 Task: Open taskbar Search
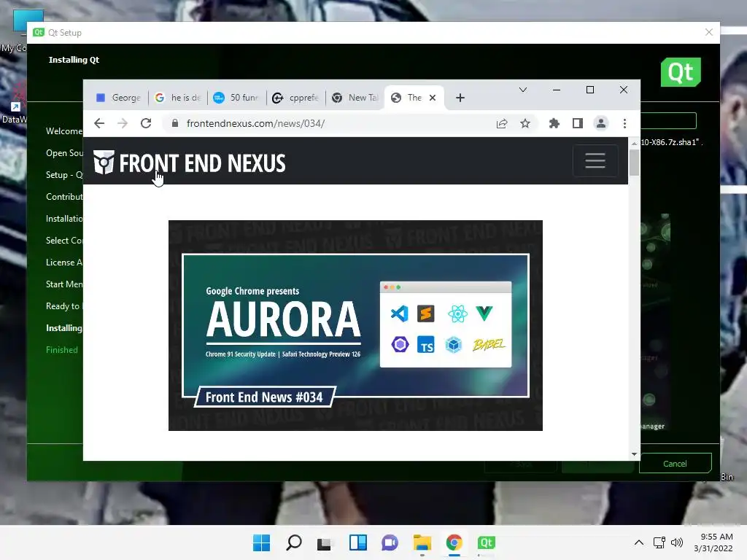(293, 542)
